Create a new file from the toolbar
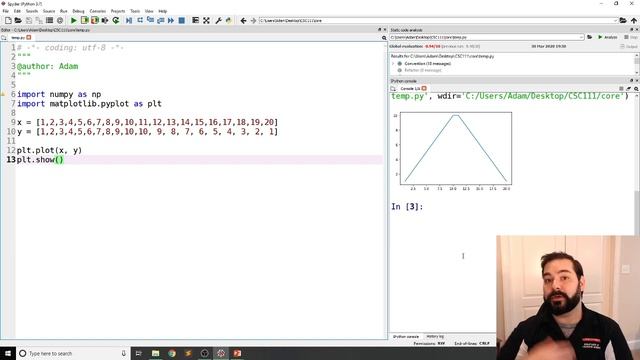The width and height of the screenshot is (640, 360). (8, 20)
